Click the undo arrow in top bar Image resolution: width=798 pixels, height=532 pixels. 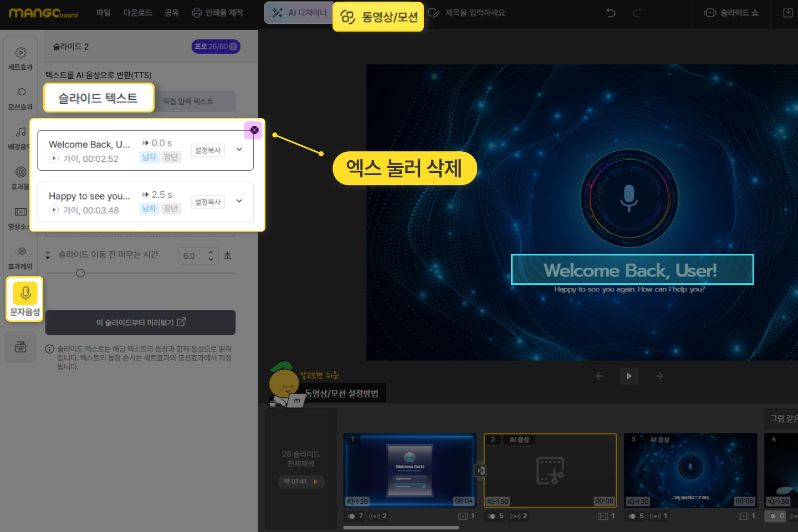tap(611, 13)
